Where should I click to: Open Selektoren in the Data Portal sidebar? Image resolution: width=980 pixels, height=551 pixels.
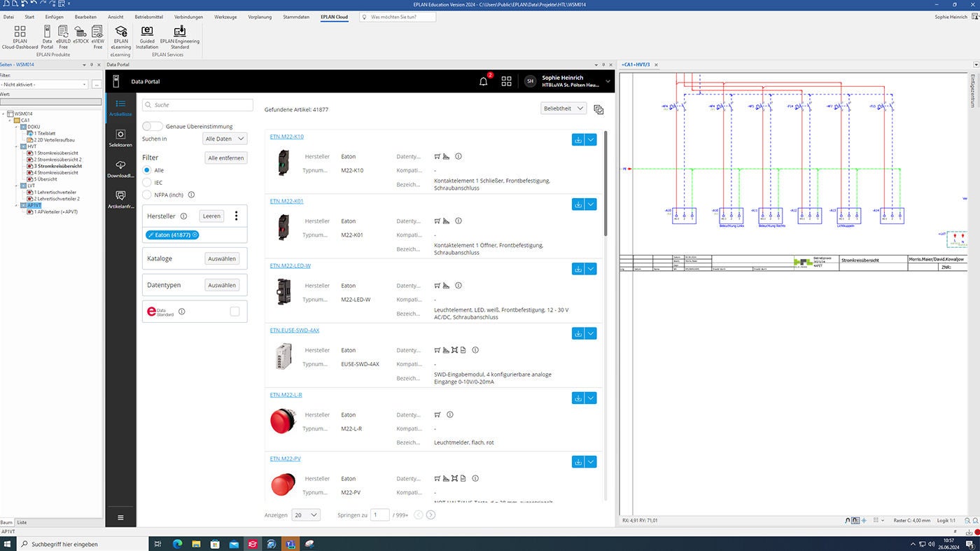(120, 138)
